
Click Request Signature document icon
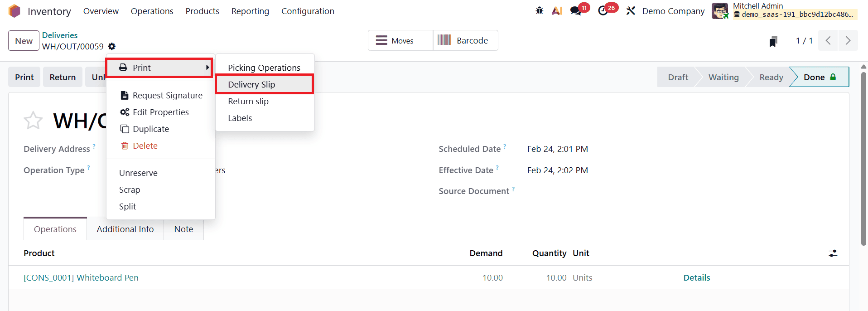[125, 95]
